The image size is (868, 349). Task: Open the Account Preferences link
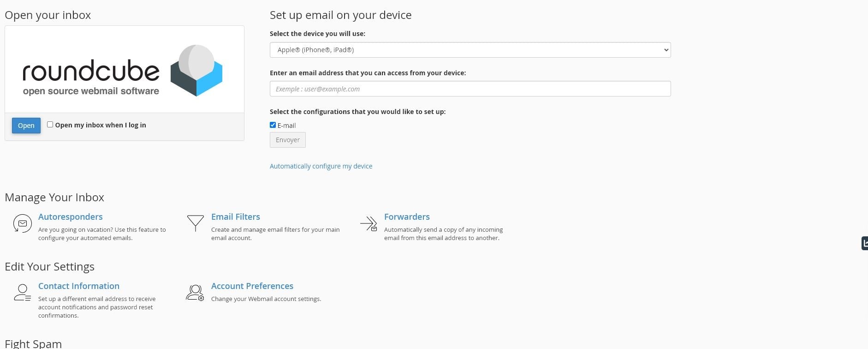point(252,286)
